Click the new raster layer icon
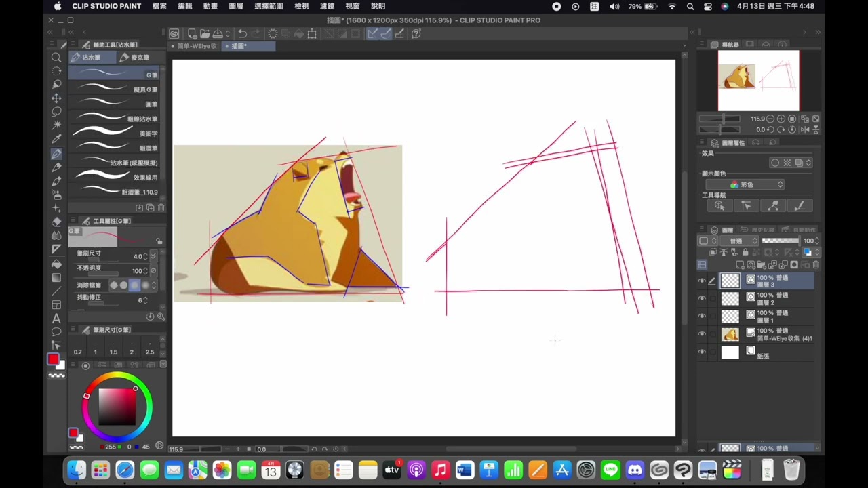The width and height of the screenshot is (868, 488). 741,265
